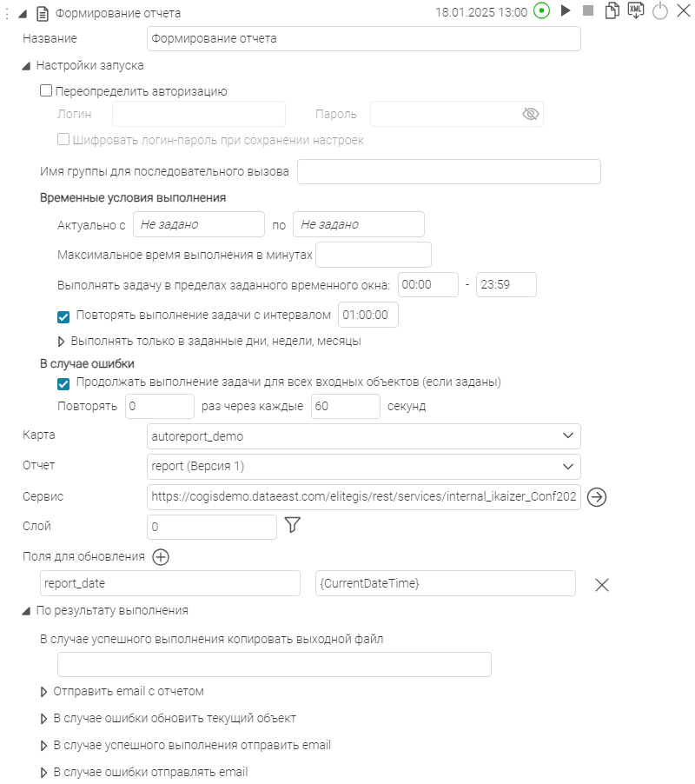
Task: Click the power on/off icon
Action: [x=659, y=11]
